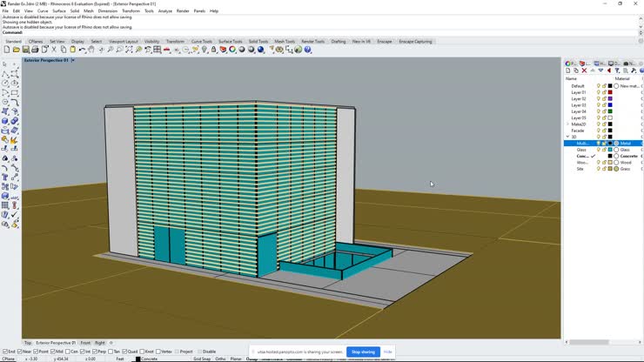Switch to the Right viewport tab
The image size is (644, 362).
tap(100, 343)
